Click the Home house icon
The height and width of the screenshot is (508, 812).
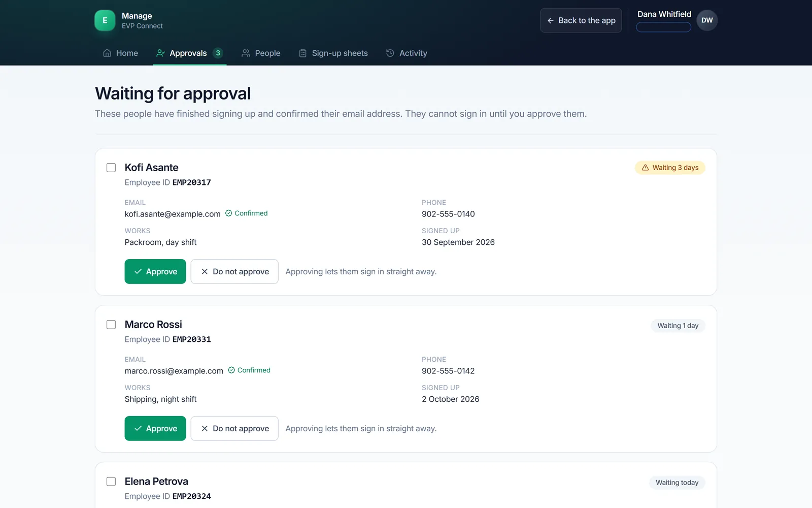coord(107,53)
